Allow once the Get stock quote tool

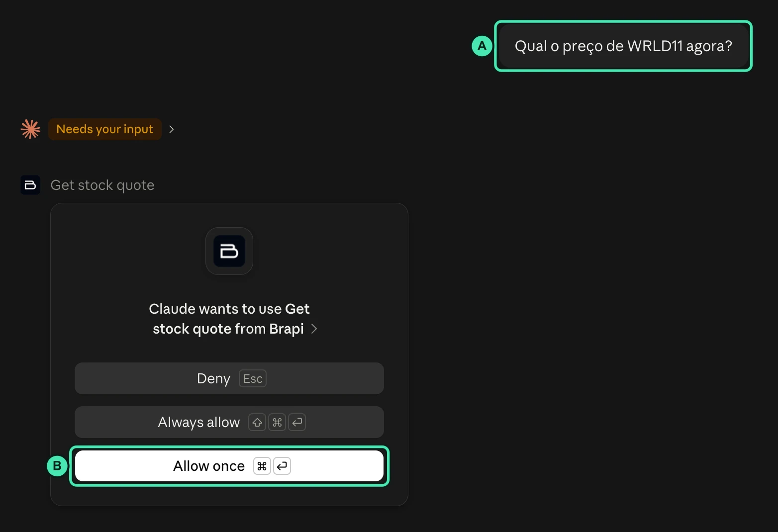[229, 466]
